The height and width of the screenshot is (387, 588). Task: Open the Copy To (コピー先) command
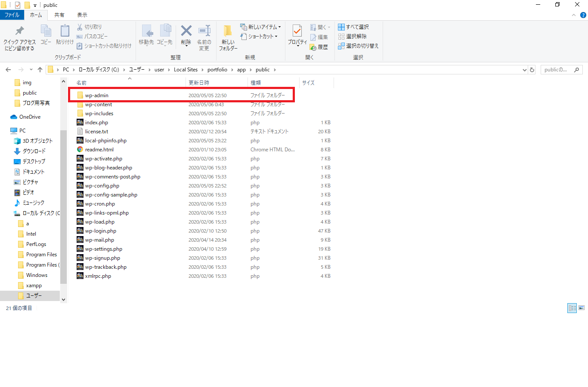(164, 35)
